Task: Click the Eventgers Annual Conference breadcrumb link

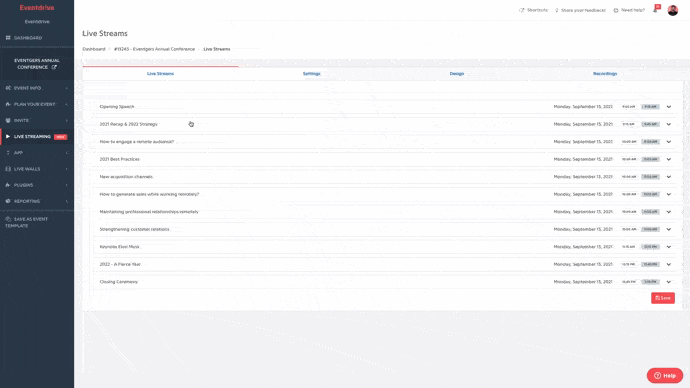Action: [154, 49]
